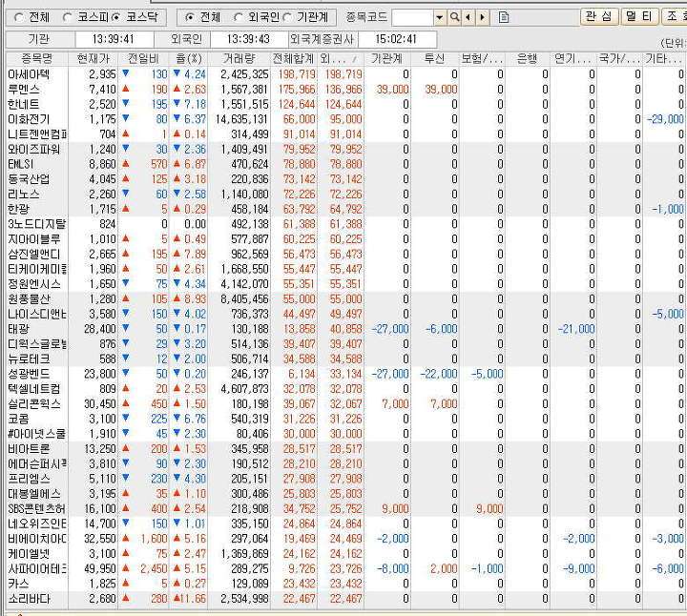The height and width of the screenshot is (616, 687).
Task: Select the 케이엘넷 stock row name
Action: click(x=29, y=553)
